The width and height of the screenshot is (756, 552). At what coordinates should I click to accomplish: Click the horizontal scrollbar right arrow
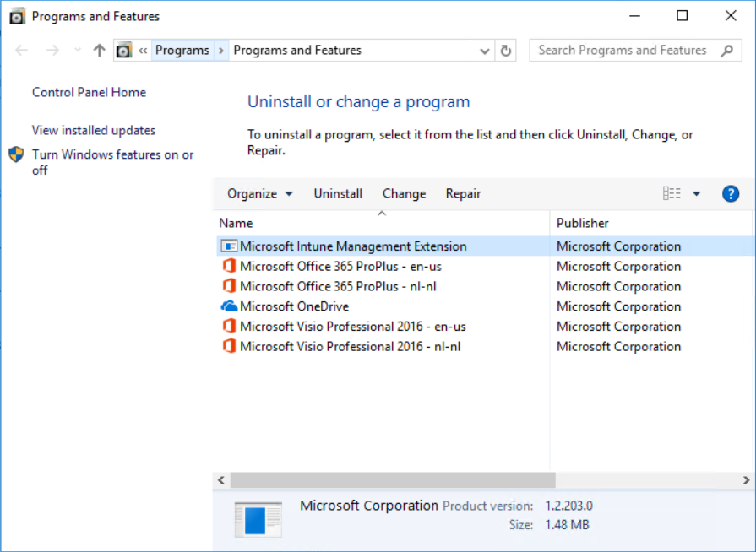click(746, 480)
